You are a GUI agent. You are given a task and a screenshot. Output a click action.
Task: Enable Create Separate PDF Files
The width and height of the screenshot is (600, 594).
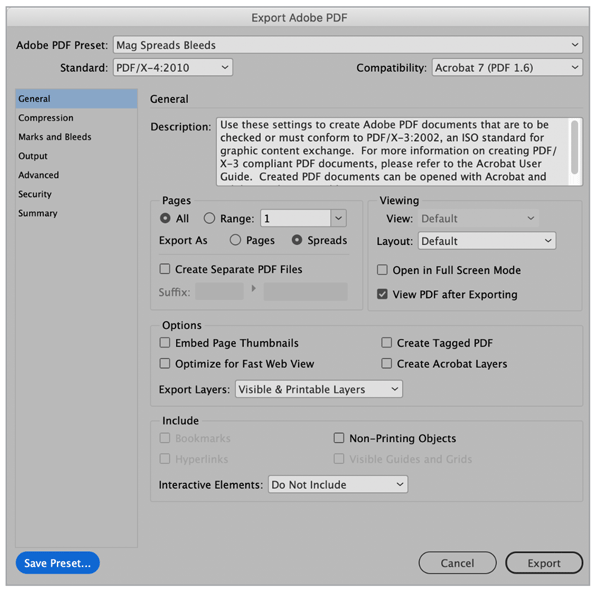click(x=165, y=269)
